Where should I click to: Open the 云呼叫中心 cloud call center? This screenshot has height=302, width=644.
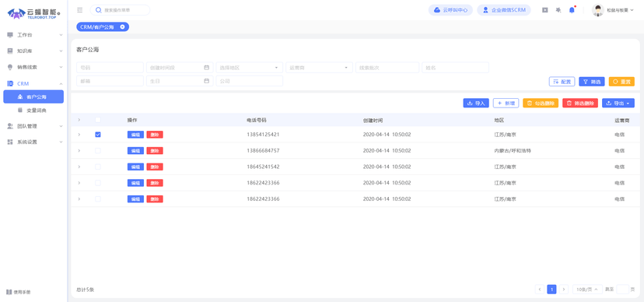(450, 10)
